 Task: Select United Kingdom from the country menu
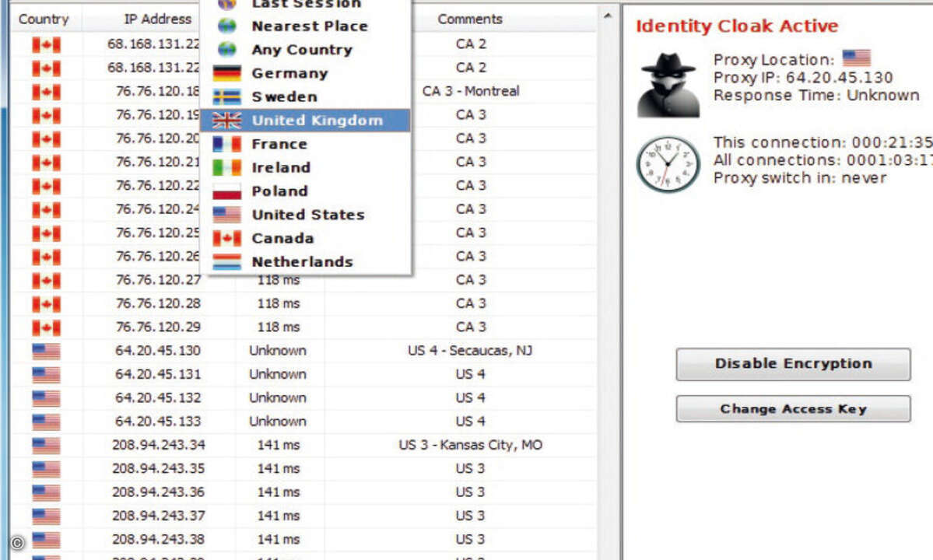pyautogui.click(x=317, y=121)
